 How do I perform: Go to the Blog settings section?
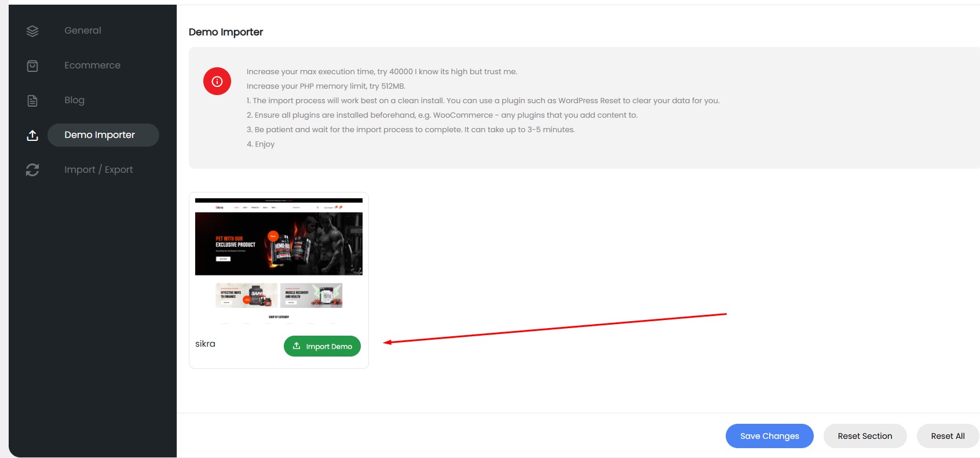point(74,100)
